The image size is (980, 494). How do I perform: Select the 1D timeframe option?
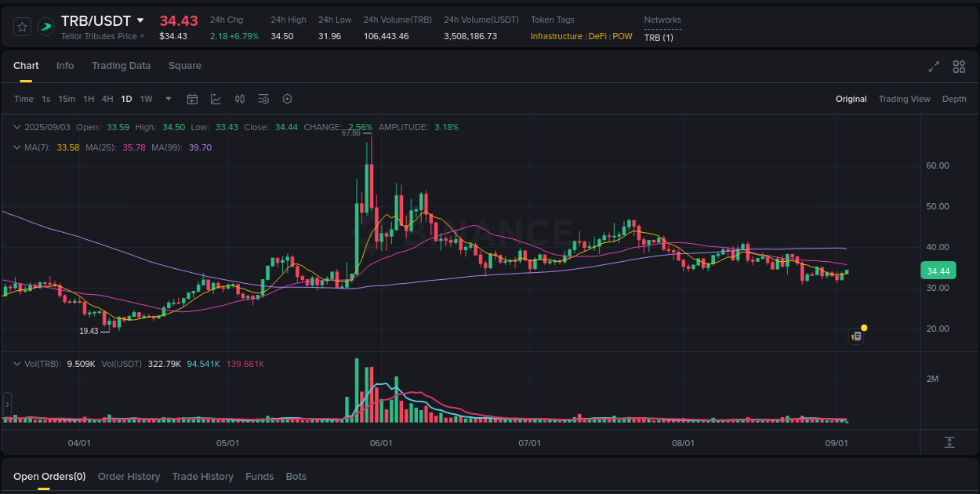tap(126, 99)
